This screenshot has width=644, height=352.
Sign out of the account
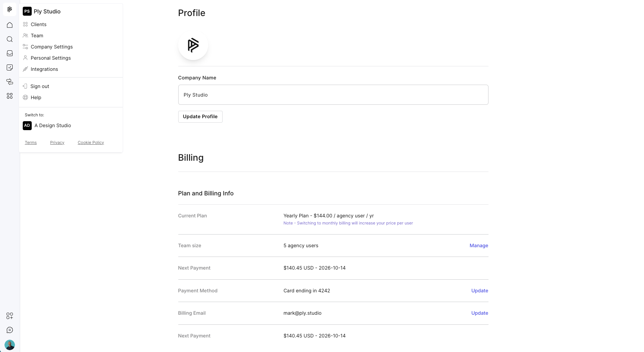point(40,87)
